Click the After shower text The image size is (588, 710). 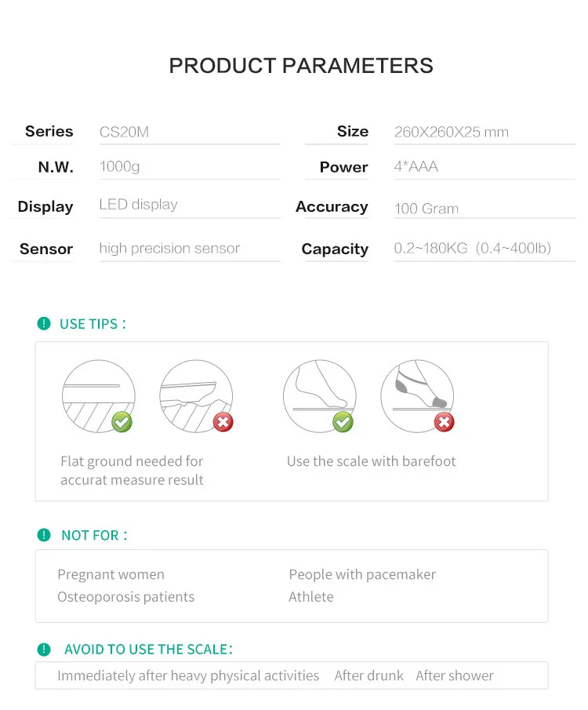(455, 675)
